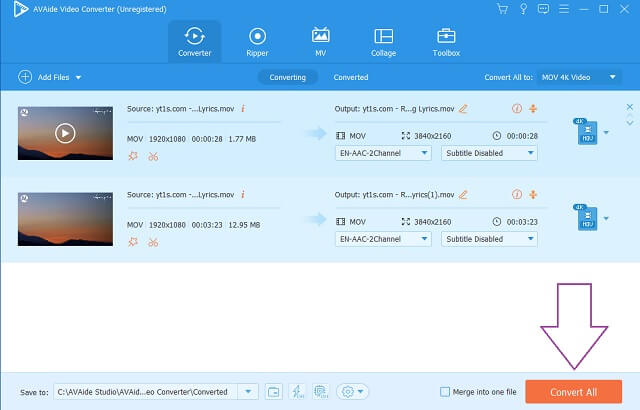
Task: Click 4K format icon for the first file
Action: tap(586, 131)
